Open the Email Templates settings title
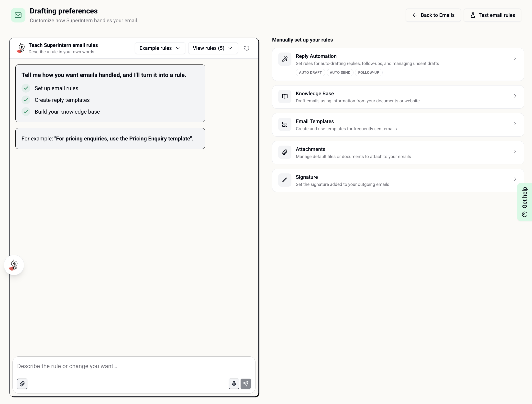 pyautogui.click(x=315, y=121)
